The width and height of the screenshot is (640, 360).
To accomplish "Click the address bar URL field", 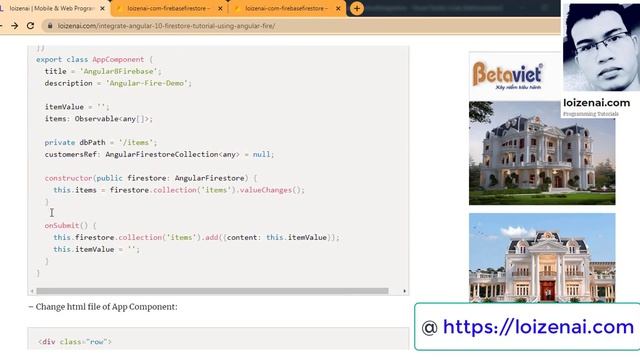I will tap(302, 26).
